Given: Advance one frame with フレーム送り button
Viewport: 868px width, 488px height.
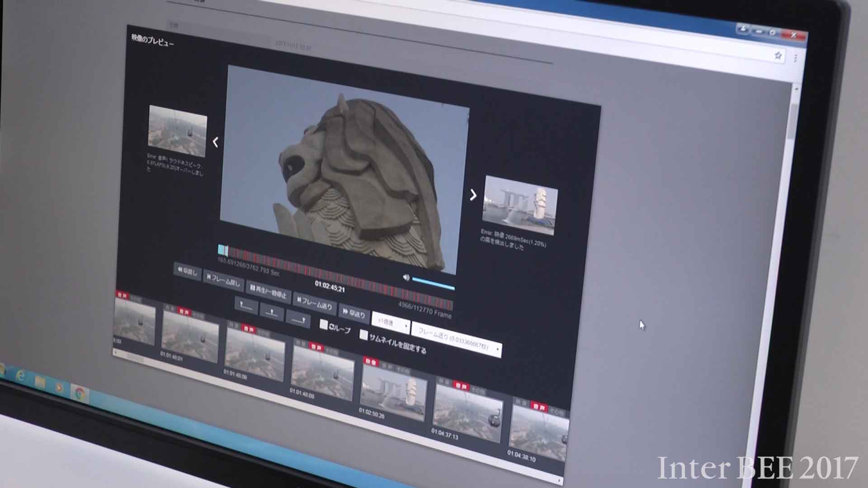Looking at the screenshot, I should point(315,303).
